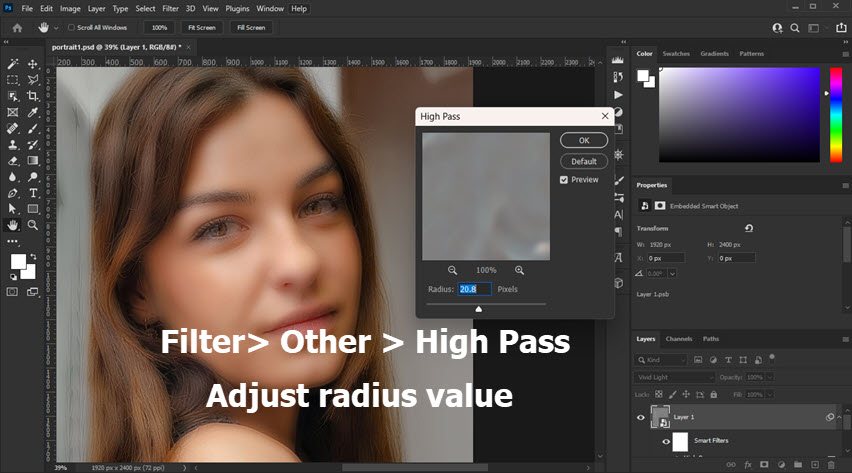Open the Layers panel flyout menu

[x=845, y=339]
